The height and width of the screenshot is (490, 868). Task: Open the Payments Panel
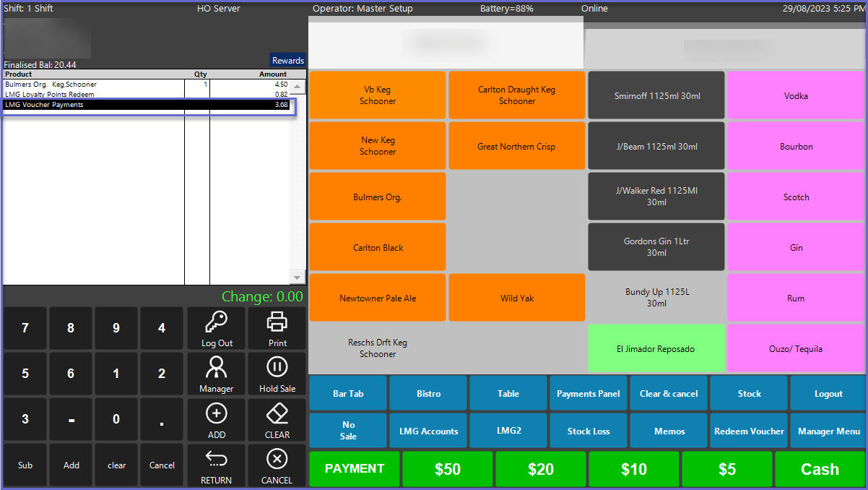click(589, 393)
